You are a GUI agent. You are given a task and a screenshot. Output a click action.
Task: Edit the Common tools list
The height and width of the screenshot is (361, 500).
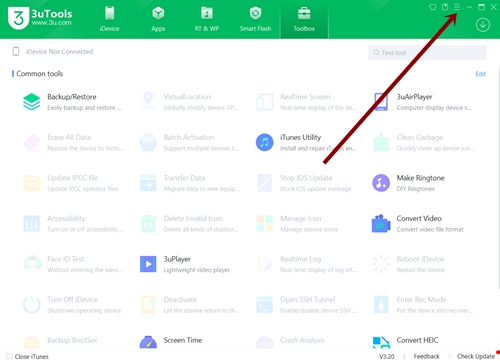click(x=480, y=74)
